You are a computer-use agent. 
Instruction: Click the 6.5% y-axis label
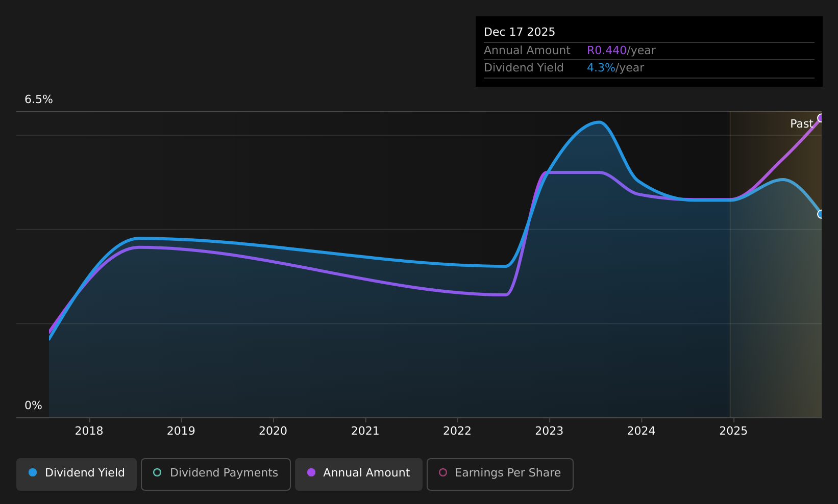tap(39, 99)
